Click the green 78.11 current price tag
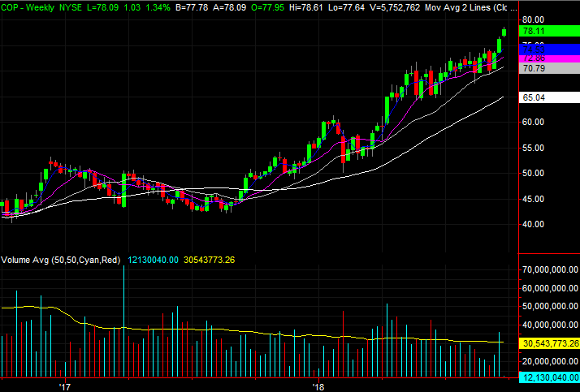The height and width of the screenshot is (392, 580). 549,31
